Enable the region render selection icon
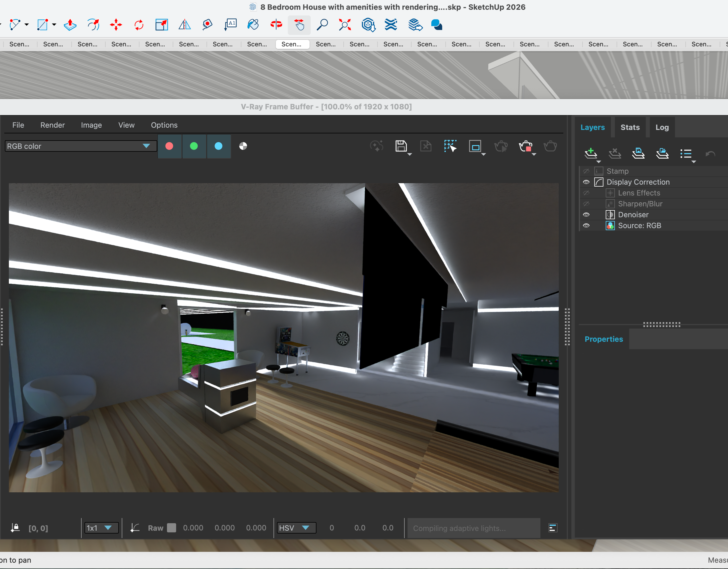 pos(450,146)
